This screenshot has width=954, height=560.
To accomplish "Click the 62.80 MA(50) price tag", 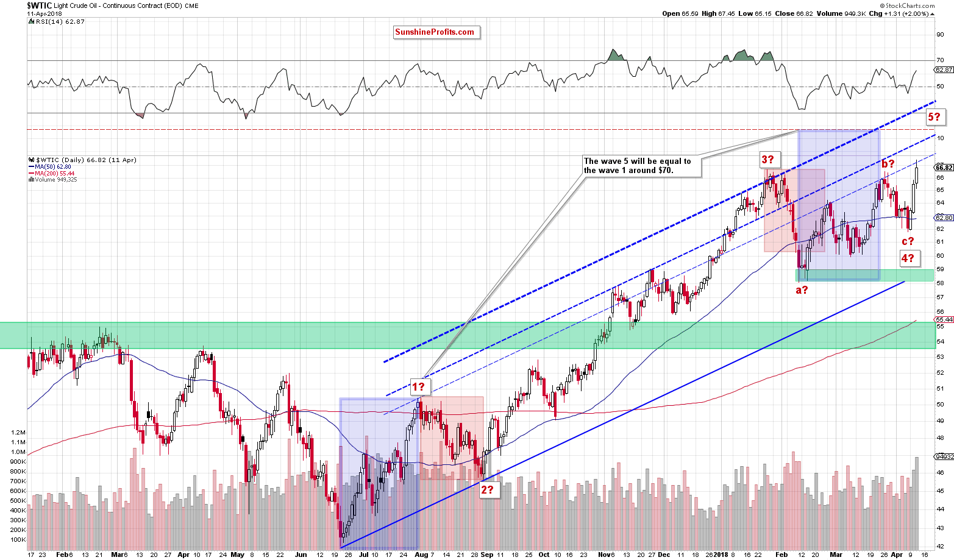I will [944, 218].
